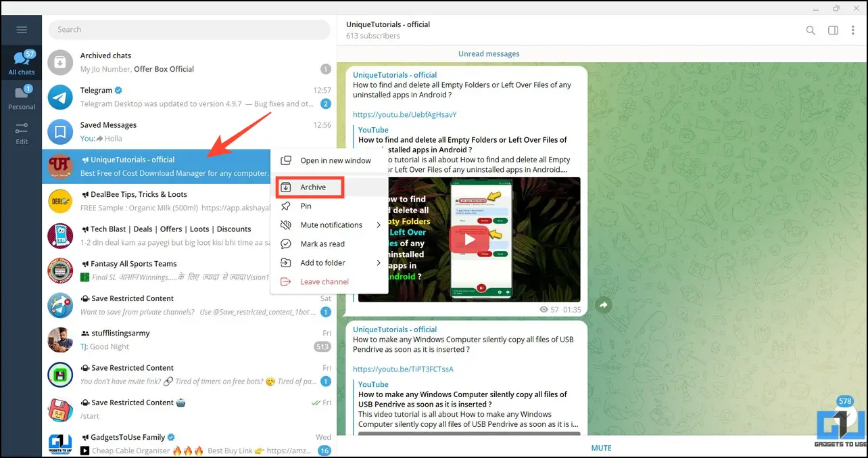Forward the message with share arrow
This screenshot has height=458, width=868.
pos(604,306)
